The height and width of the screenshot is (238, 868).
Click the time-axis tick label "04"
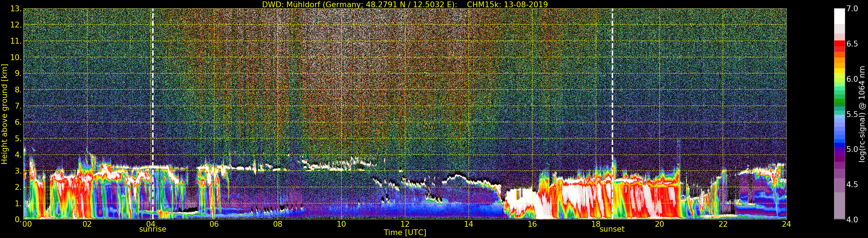[x=150, y=224]
